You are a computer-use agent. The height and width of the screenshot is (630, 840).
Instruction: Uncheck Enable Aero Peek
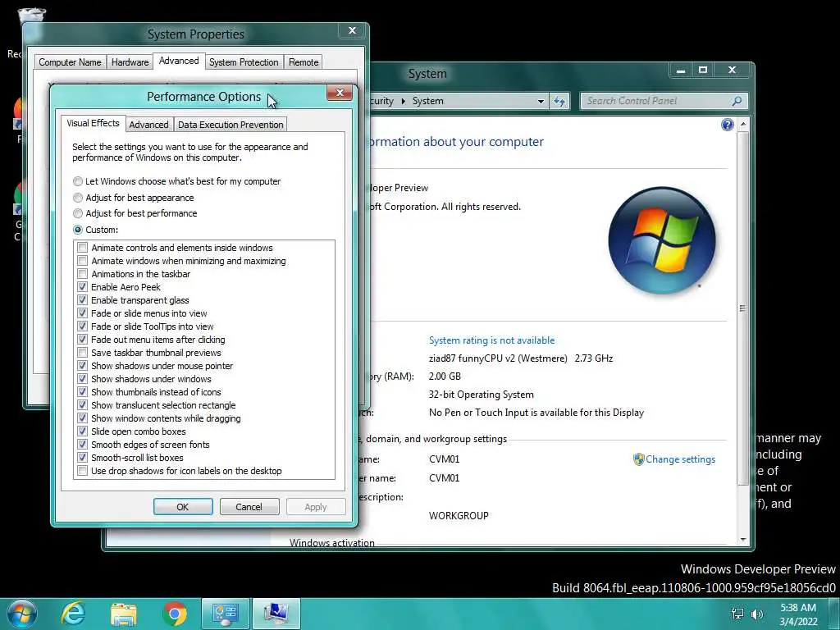[82, 287]
